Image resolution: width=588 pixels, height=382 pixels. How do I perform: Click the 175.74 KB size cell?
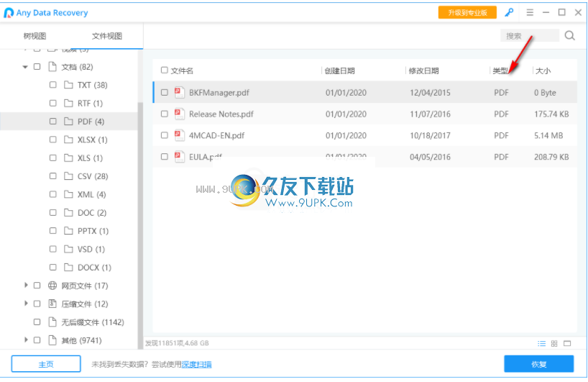551,114
